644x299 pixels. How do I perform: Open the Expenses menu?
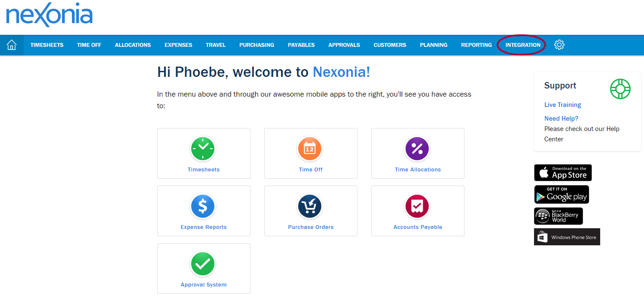coord(178,45)
